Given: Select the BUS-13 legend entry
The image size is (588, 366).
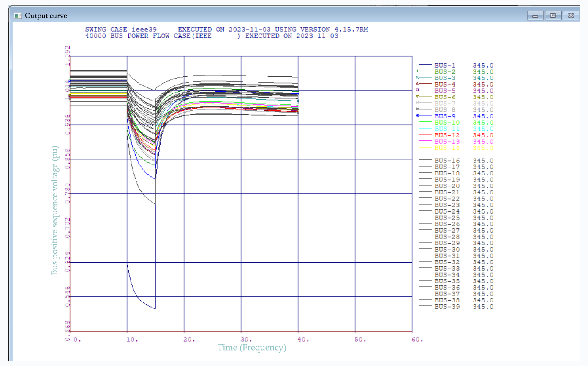Looking at the screenshot, I should [x=456, y=142].
